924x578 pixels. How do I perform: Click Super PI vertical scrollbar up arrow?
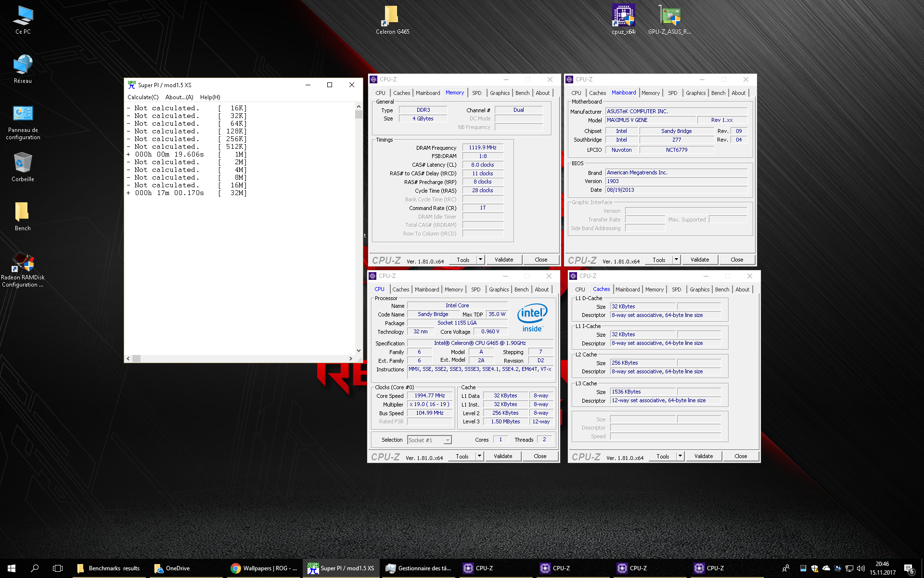(x=359, y=106)
